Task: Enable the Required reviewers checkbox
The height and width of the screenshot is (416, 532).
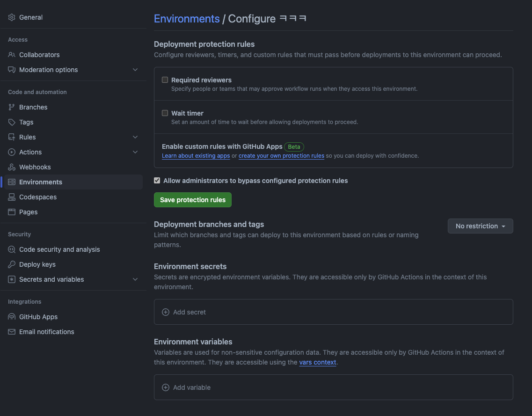Action: tap(165, 80)
